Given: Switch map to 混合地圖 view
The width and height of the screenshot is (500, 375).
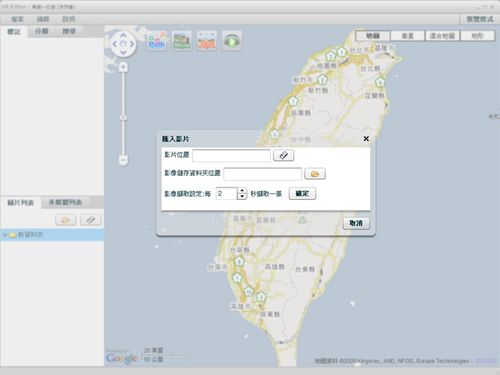Looking at the screenshot, I should [x=443, y=36].
